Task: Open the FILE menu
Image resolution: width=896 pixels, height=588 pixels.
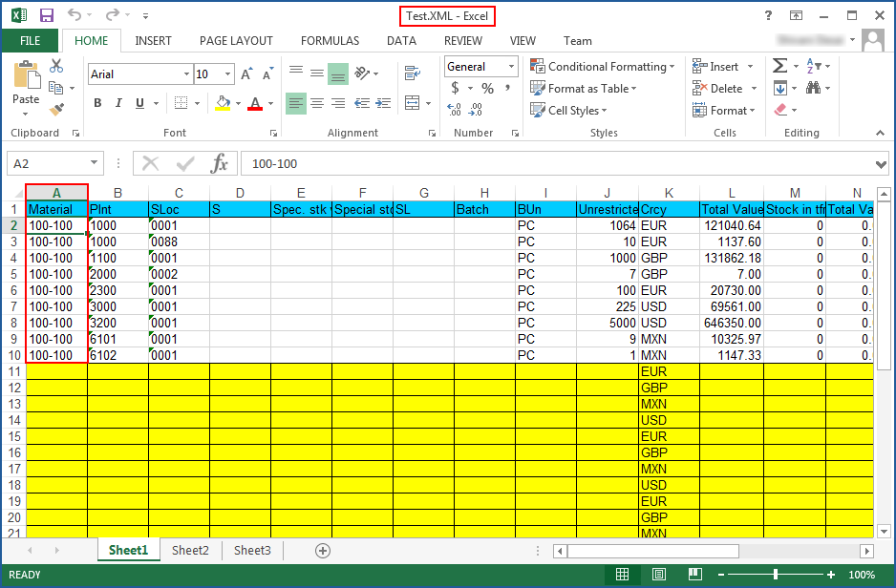Action: click(x=30, y=41)
